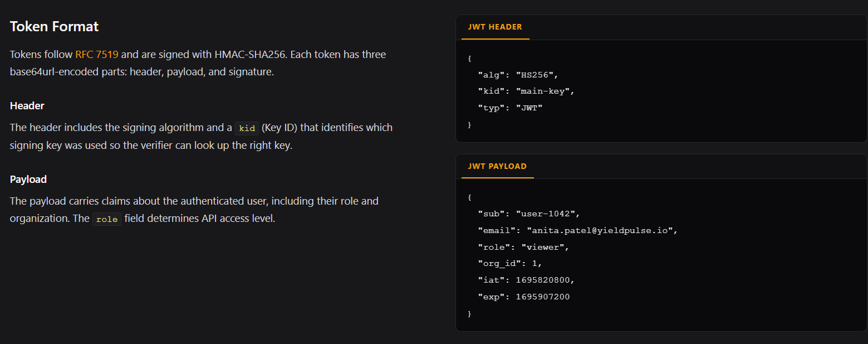
Task: Click the HMAC-SHA256 text in the intro paragraph
Action: point(249,55)
